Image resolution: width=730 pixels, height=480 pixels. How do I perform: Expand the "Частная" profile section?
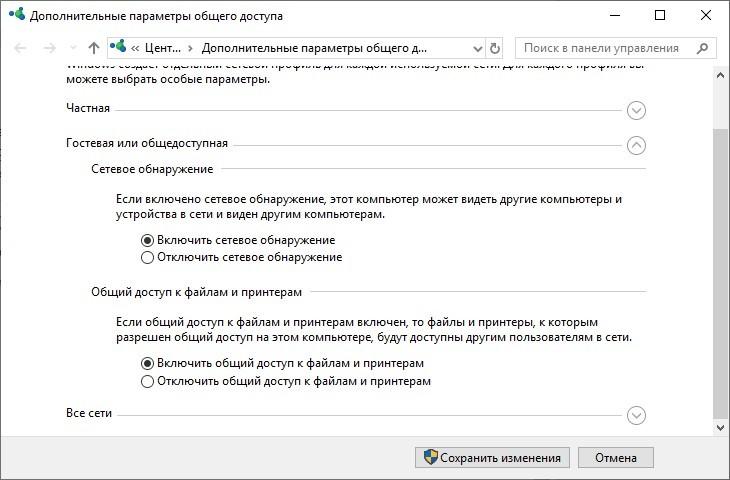[x=636, y=111]
